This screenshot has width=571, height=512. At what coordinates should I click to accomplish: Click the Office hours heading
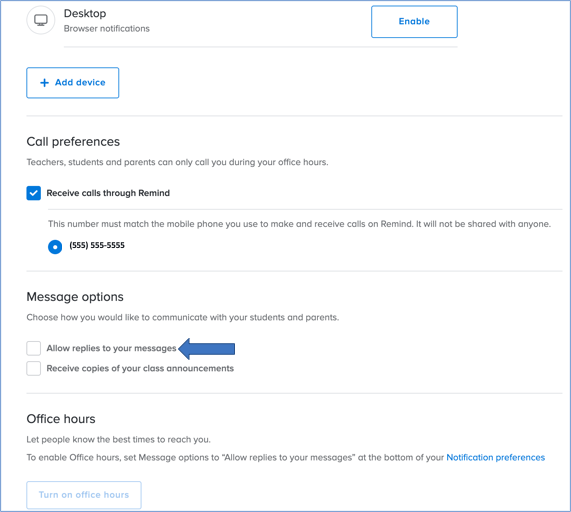[x=61, y=419]
